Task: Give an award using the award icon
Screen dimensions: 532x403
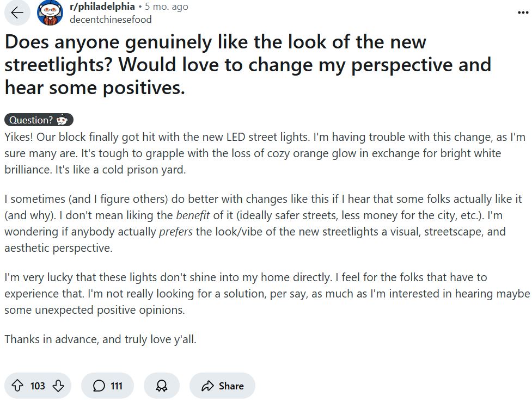Action: coord(162,385)
